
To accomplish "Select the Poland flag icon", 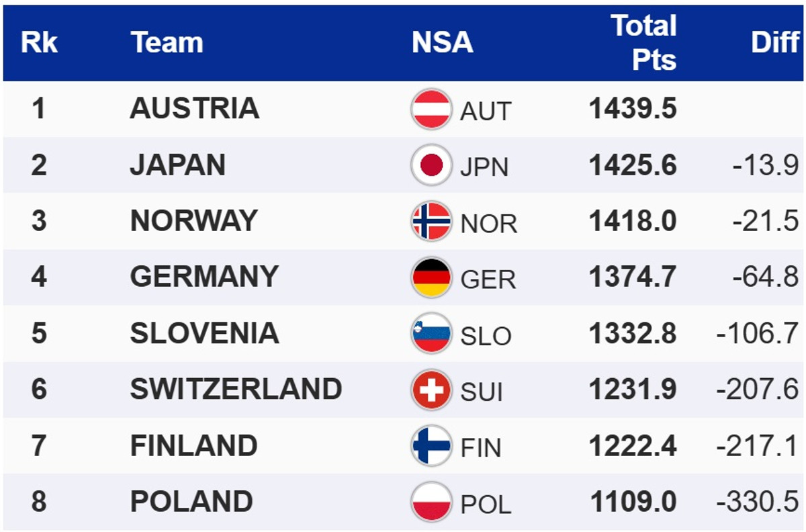I will 431,502.
